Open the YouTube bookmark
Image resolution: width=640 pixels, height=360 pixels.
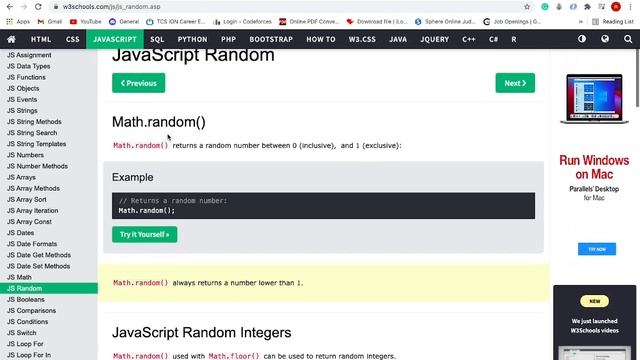86,22
